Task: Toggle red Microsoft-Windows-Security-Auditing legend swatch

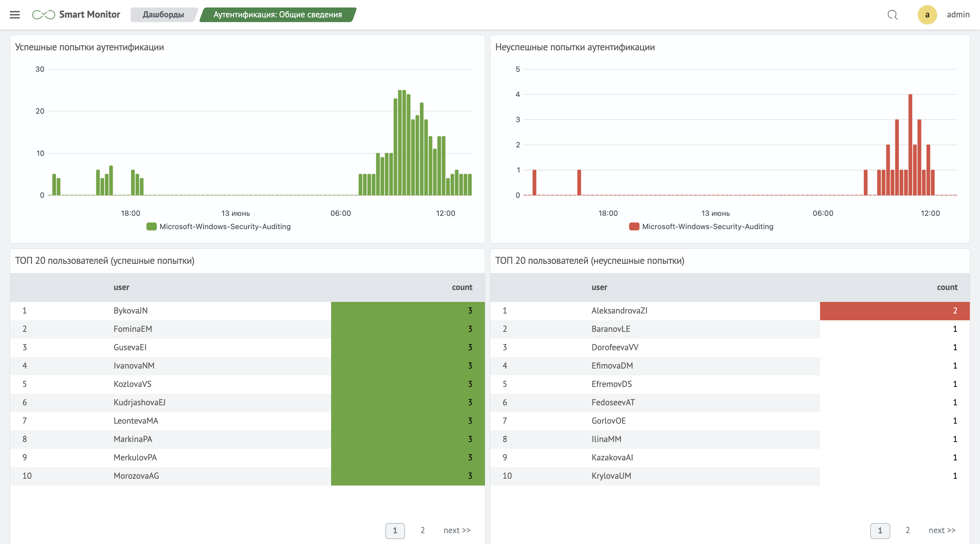Action: (634, 226)
